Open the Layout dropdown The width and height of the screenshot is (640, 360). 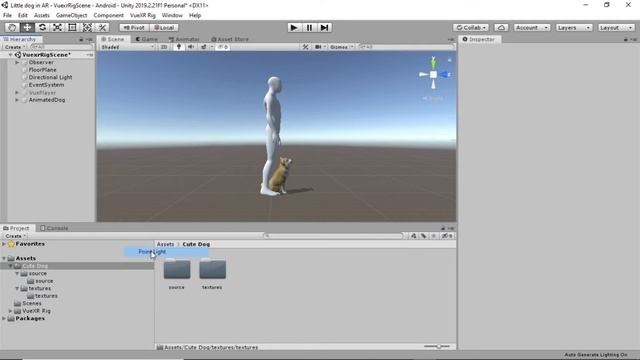[616, 27]
